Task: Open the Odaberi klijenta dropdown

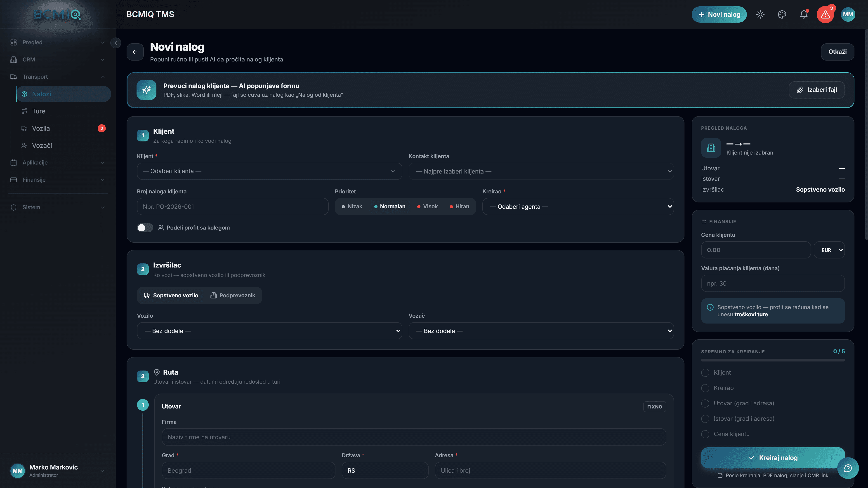Action: (269, 171)
